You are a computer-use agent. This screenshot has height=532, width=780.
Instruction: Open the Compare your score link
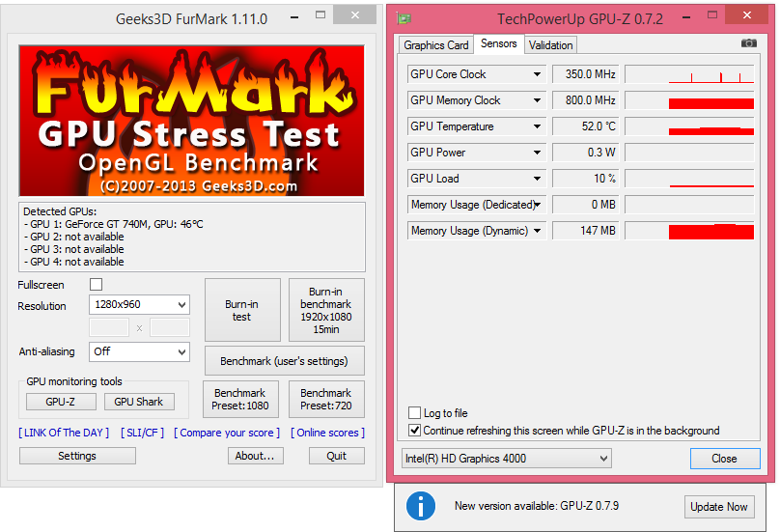pyautogui.click(x=227, y=433)
